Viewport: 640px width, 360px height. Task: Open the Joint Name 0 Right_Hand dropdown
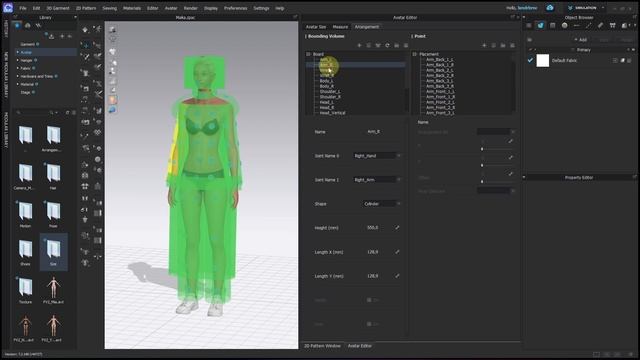377,156
